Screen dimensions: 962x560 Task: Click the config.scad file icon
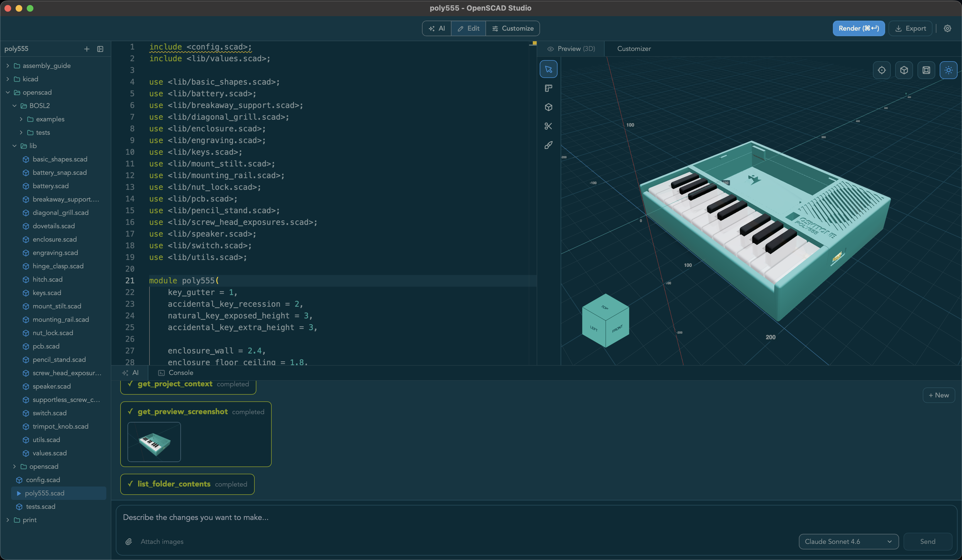click(x=19, y=480)
